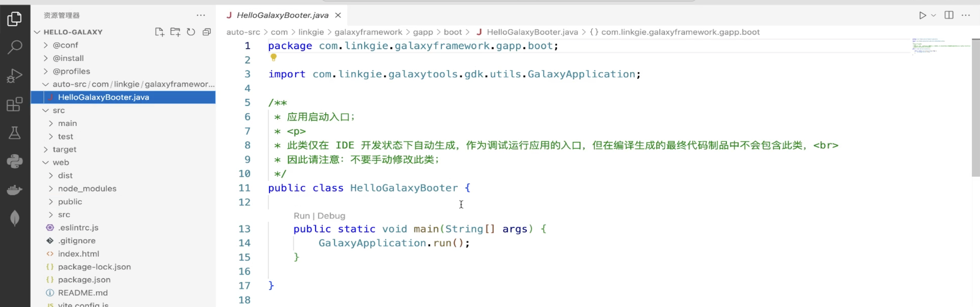Image resolution: width=980 pixels, height=307 pixels.
Task: Collapse all folders in explorer
Action: 207,32
